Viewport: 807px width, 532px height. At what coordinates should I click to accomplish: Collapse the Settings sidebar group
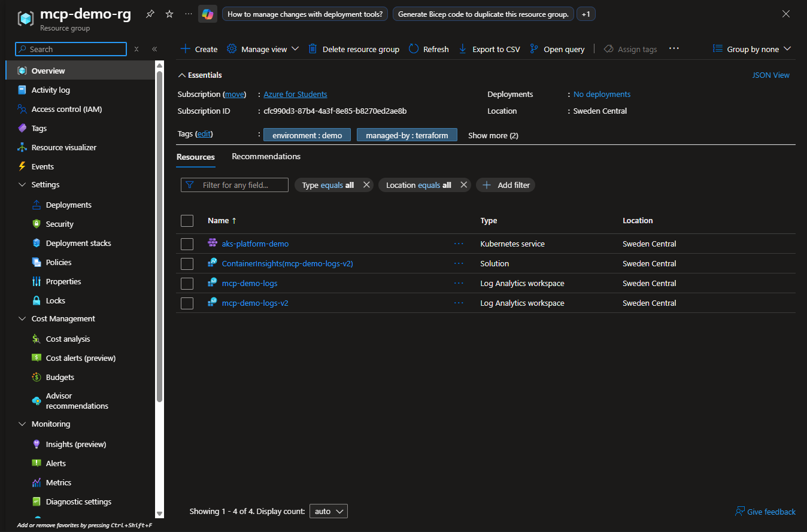pos(22,184)
